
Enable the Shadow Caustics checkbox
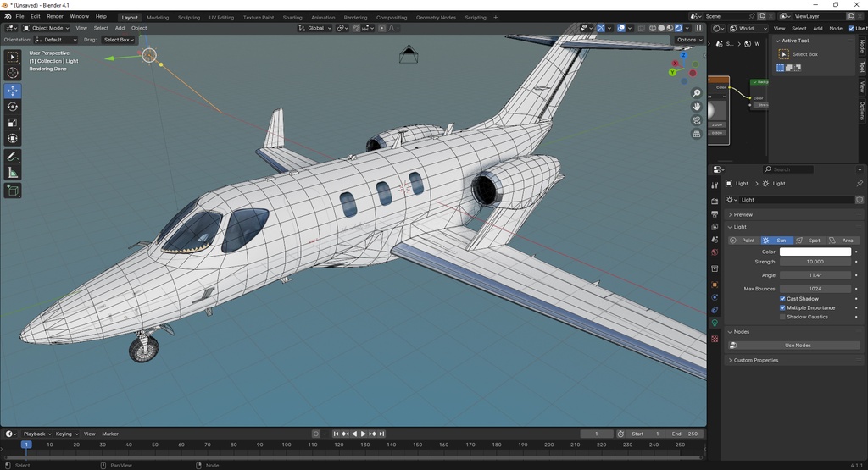tap(782, 317)
